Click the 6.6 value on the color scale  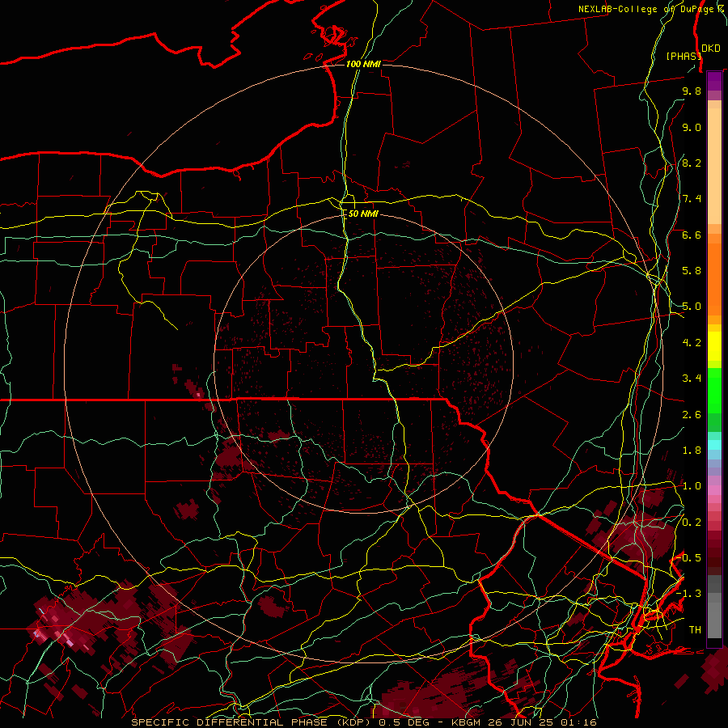(x=692, y=235)
